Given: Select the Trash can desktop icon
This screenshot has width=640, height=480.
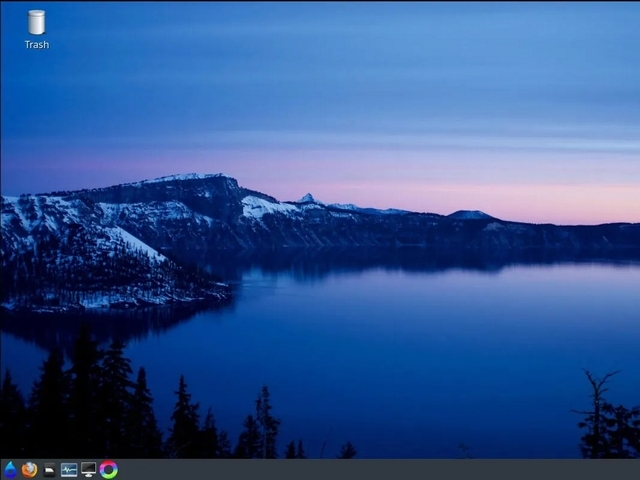Looking at the screenshot, I should click(x=36, y=22).
